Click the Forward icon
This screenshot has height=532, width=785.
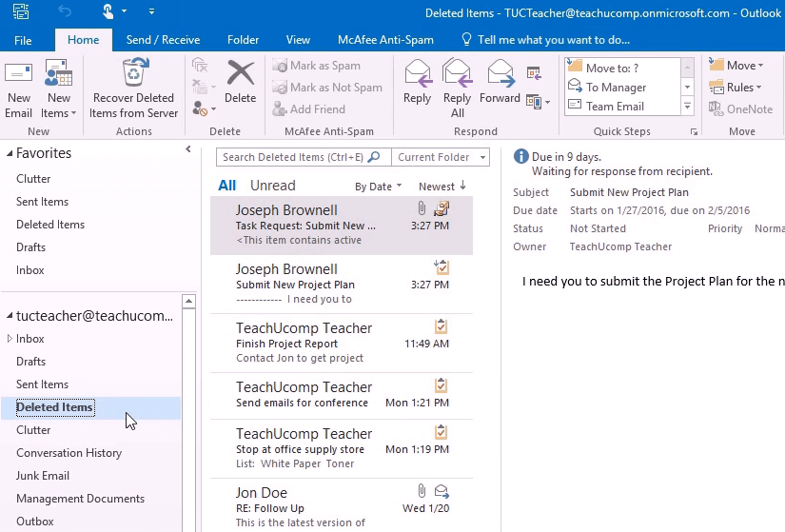[500, 73]
